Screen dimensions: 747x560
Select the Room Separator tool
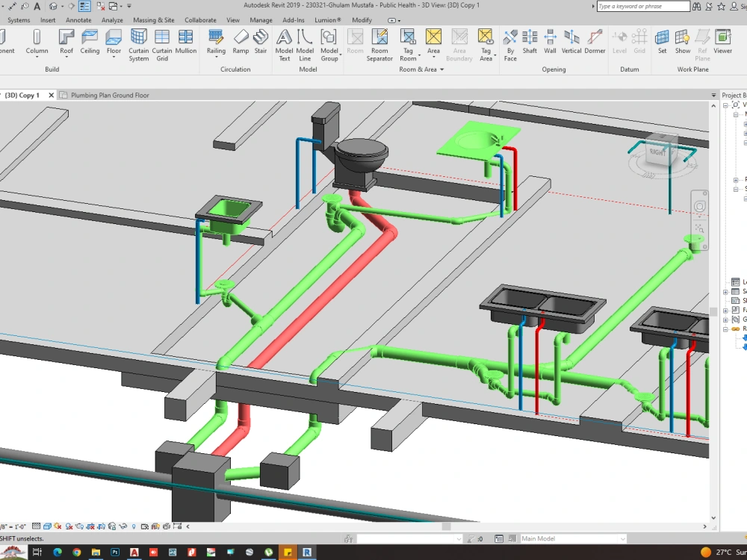click(379, 46)
